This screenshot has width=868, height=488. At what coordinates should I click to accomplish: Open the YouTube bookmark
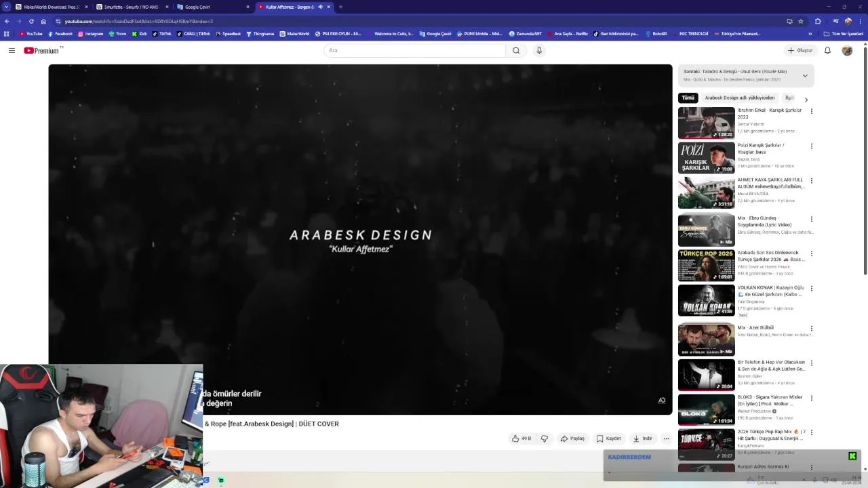[31, 33]
